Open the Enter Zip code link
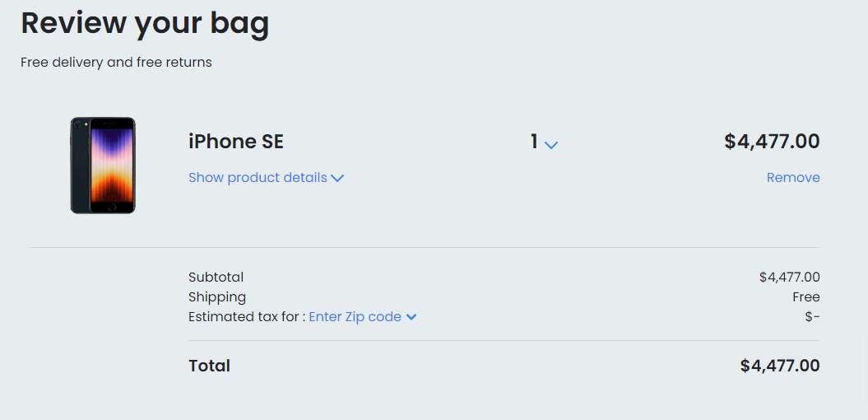The image size is (868, 420). click(x=355, y=317)
